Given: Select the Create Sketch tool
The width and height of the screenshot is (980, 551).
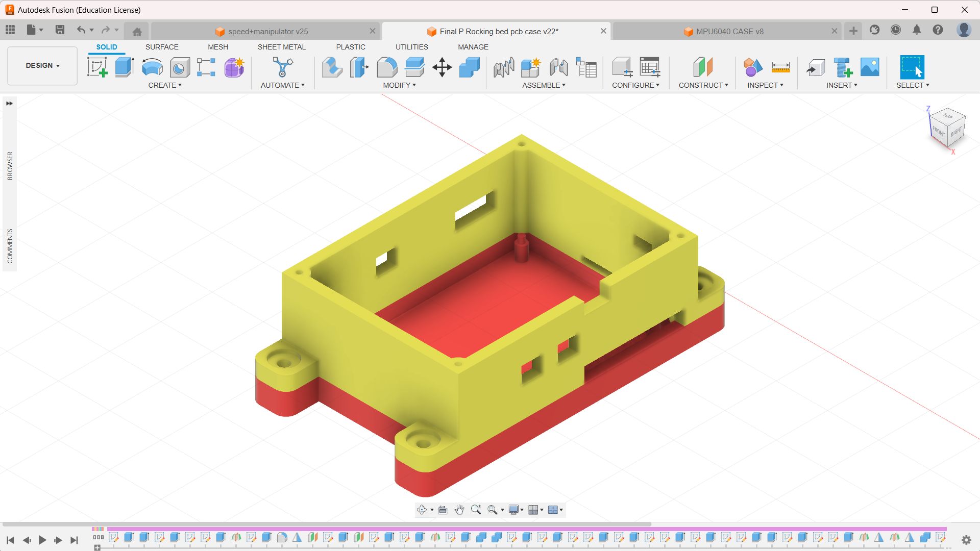Looking at the screenshot, I should (x=97, y=67).
